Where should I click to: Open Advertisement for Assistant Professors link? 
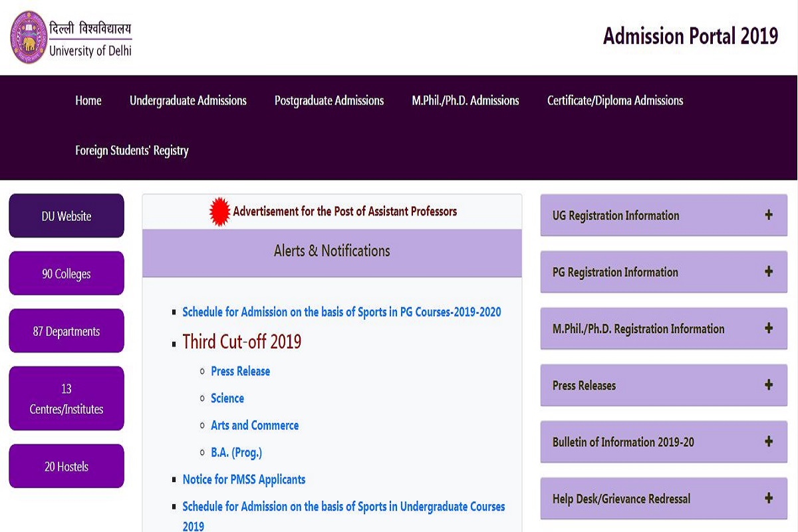tap(345, 211)
